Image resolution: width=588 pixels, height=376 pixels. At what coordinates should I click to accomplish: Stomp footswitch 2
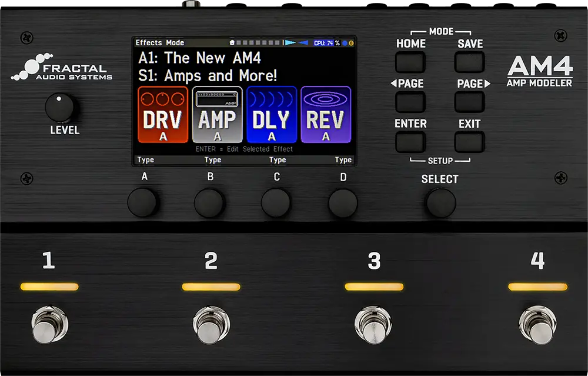click(x=212, y=325)
